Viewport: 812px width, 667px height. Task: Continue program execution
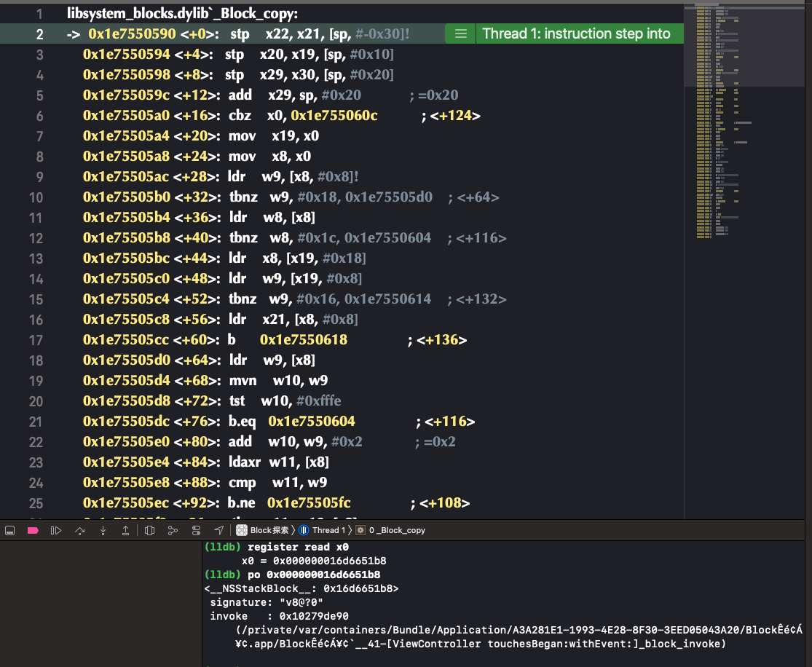[56, 530]
